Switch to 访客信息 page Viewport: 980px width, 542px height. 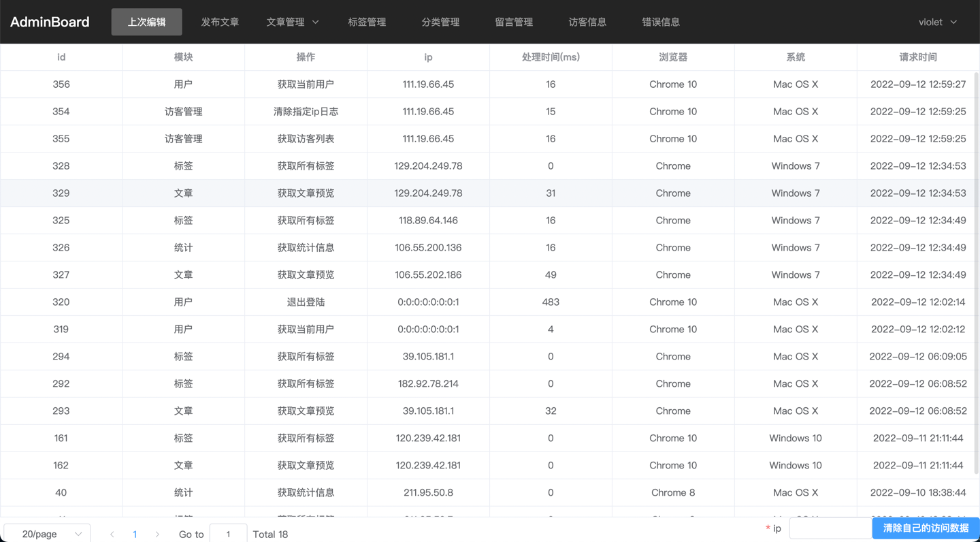tap(587, 22)
